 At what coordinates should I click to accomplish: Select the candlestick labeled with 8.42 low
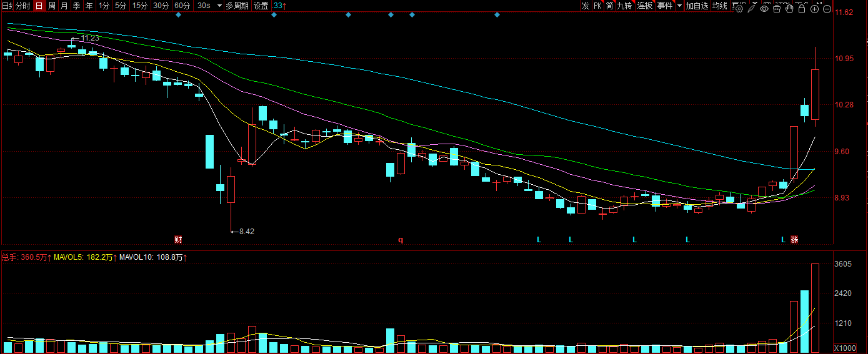[231, 190]
